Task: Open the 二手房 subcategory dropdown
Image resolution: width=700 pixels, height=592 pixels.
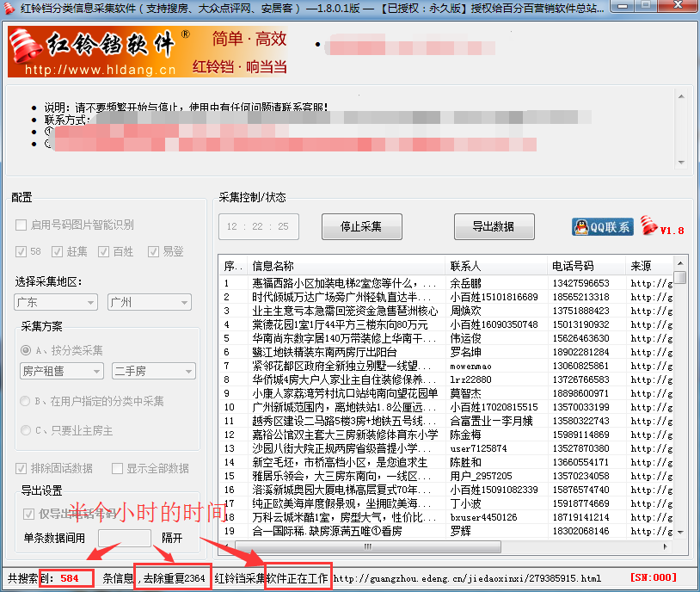Action: [x=154, y=371]
